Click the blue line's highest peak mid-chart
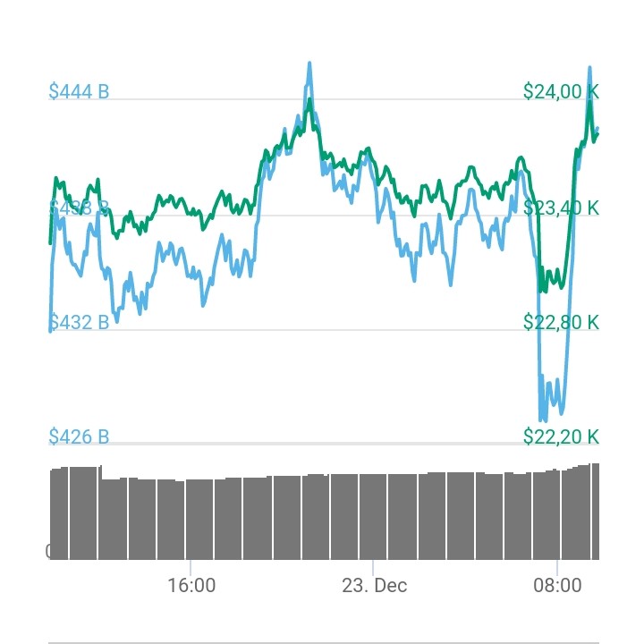 click(309, 64)
